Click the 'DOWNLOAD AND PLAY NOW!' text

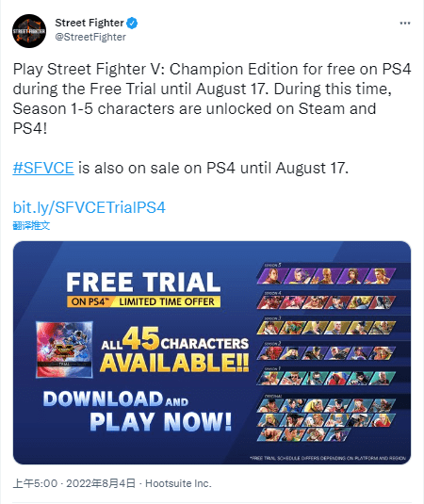tap(138, 411)
